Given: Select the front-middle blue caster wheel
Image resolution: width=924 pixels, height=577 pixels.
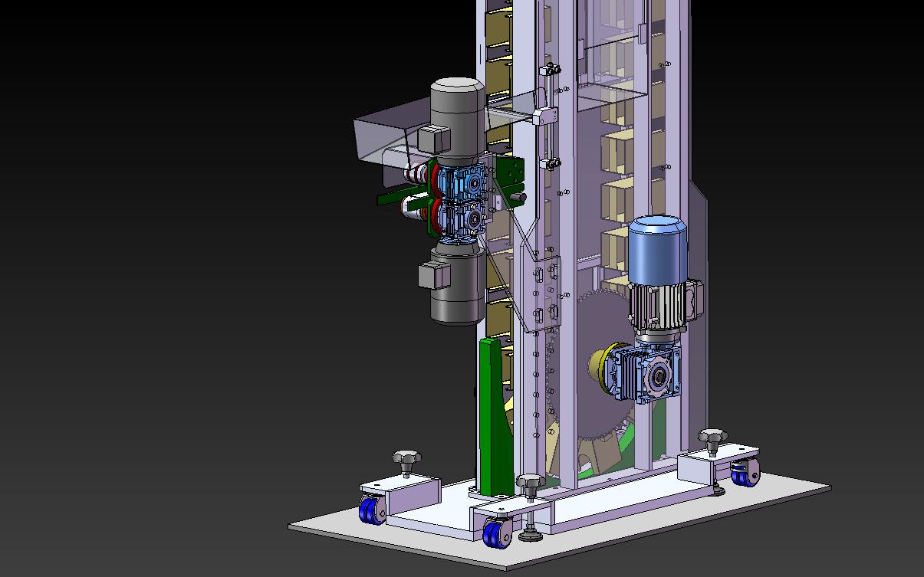Looking at the screenshot, I should (496, 533).
